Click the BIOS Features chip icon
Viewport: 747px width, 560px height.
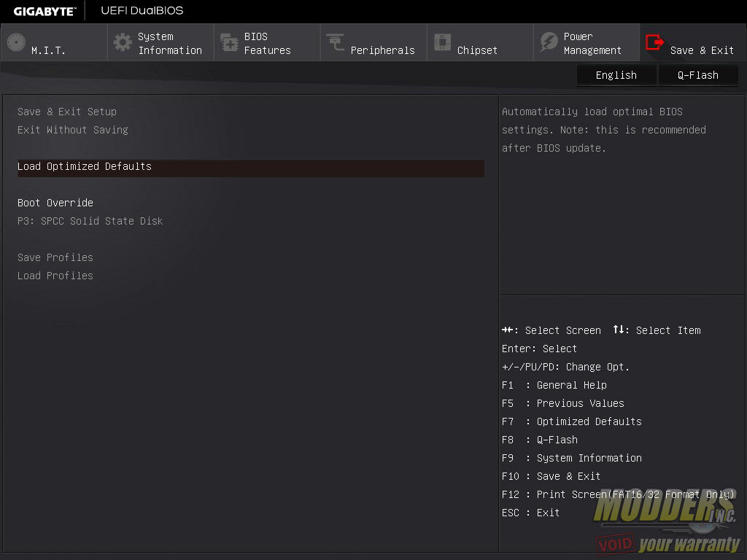[x=229, y=43]
